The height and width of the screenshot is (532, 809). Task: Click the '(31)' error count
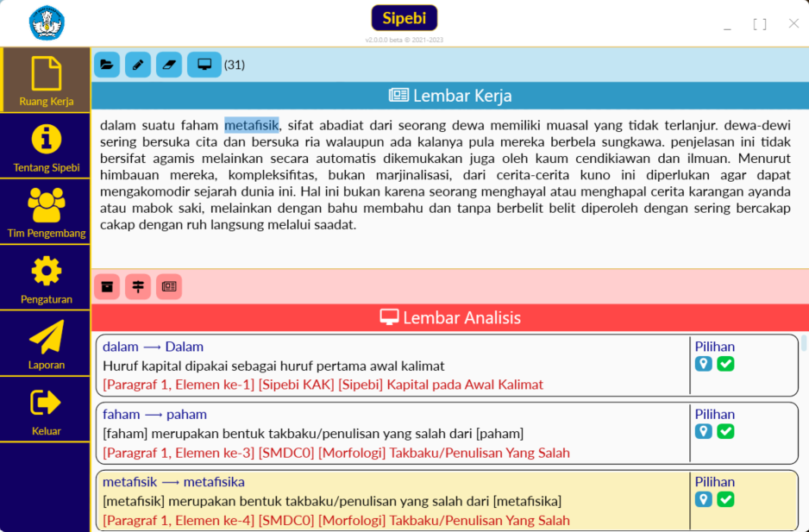[235, 65]
